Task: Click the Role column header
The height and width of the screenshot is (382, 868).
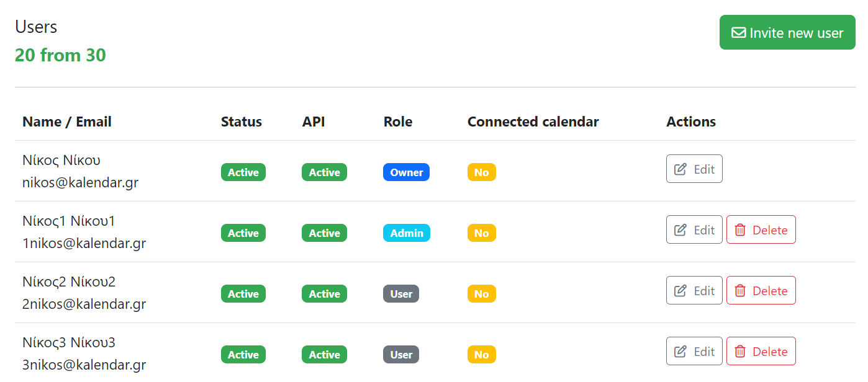Action: (397, 122)
